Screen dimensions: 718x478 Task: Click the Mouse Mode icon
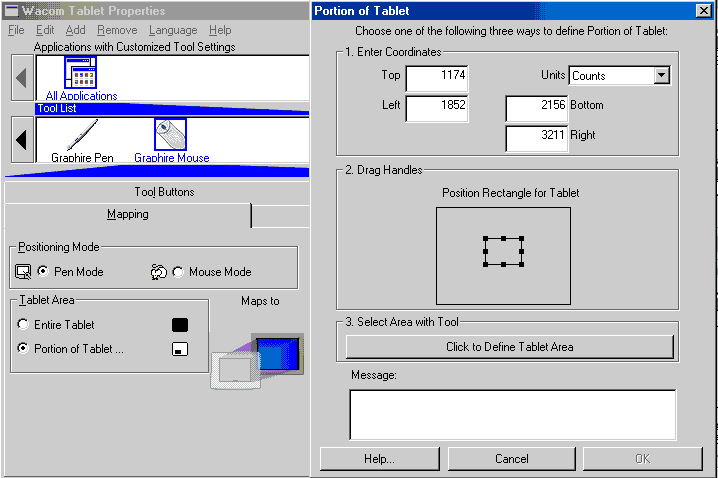point(158,272)
